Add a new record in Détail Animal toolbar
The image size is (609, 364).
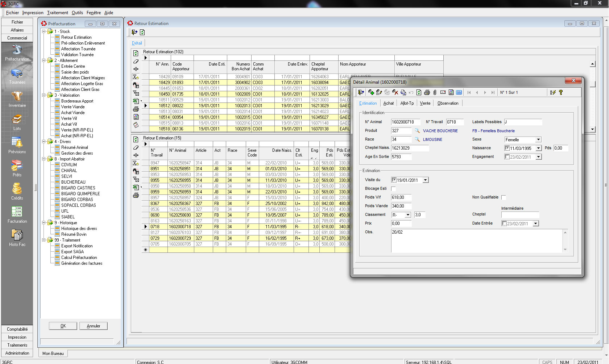[371, 92]
